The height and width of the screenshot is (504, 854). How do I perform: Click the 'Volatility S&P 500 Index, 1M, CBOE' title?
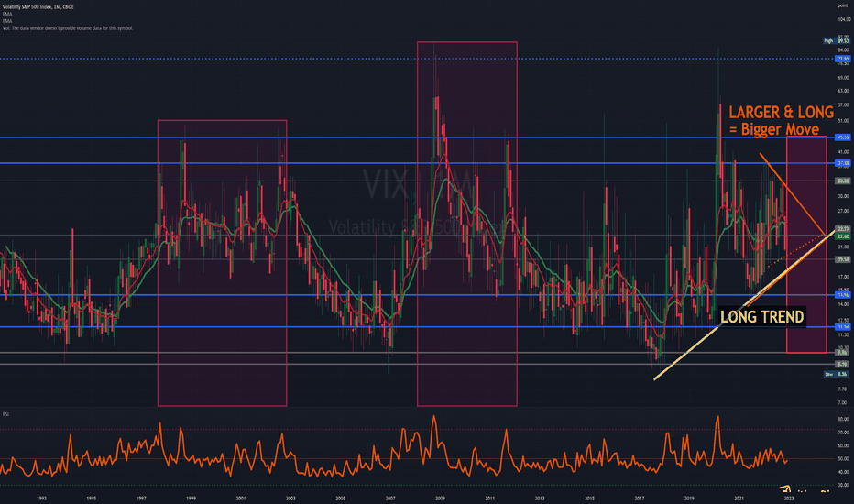(38, 7)
